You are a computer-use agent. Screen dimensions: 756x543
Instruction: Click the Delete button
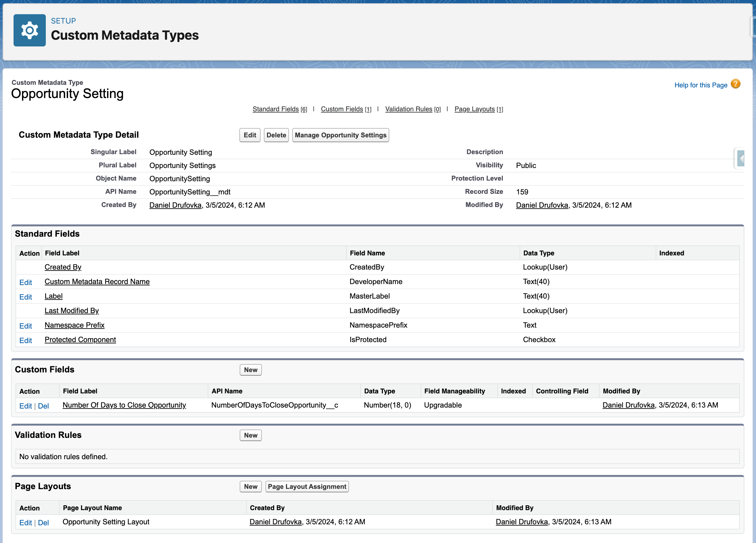[x=276, y=135]
